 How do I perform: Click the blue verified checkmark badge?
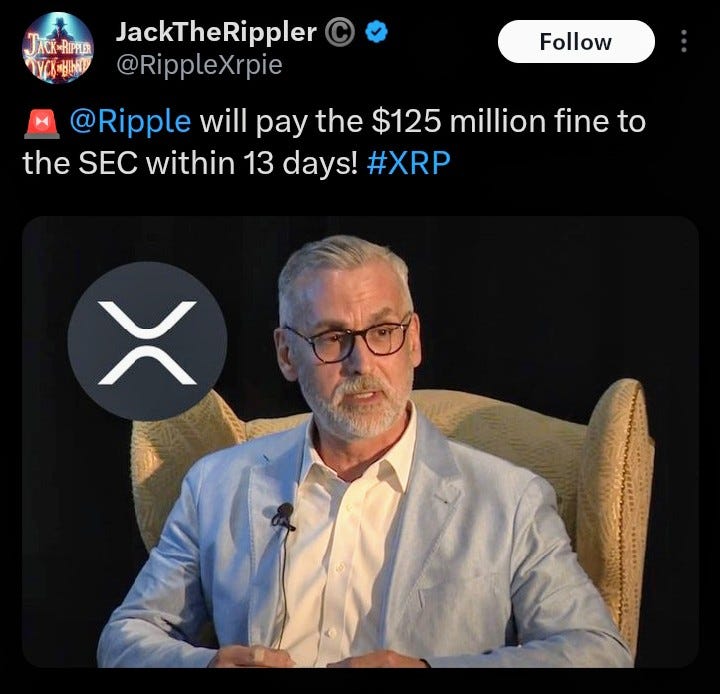coord(377,32)
